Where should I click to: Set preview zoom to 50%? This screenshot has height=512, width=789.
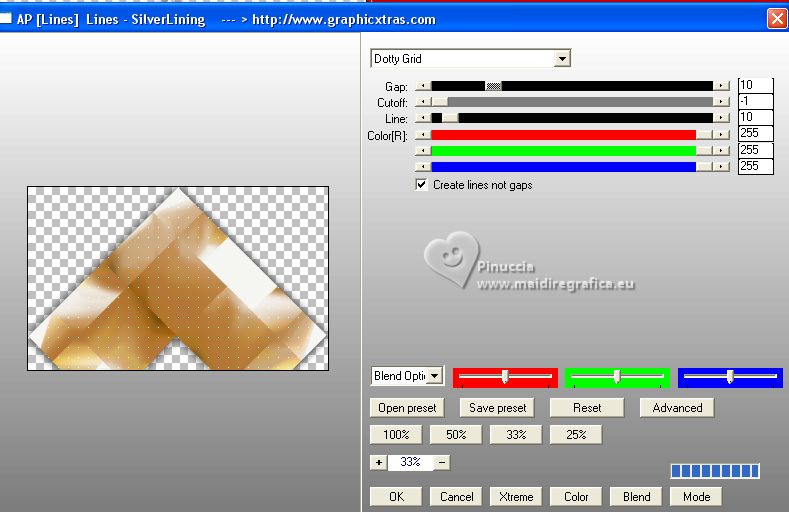[456, 435]
